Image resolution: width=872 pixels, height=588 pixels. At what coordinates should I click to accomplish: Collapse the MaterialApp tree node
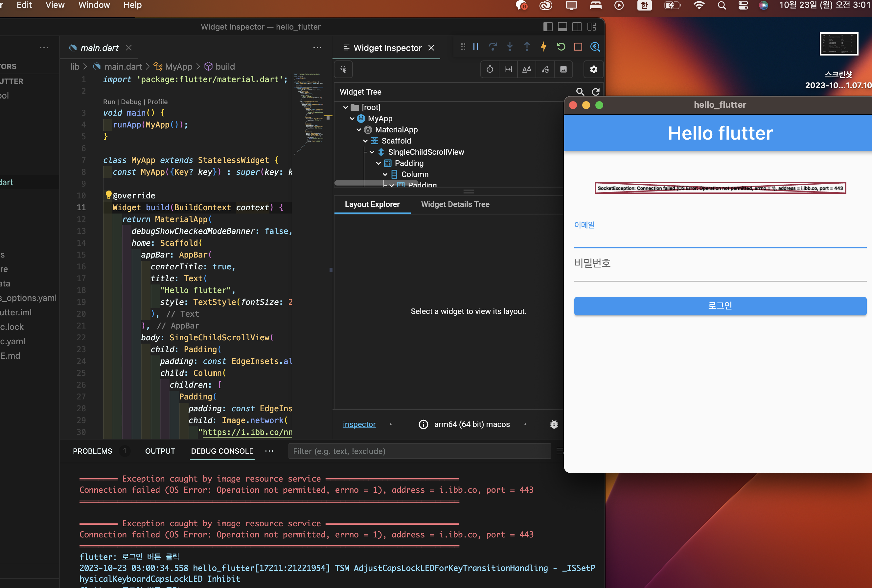click(x=359, y=130)
